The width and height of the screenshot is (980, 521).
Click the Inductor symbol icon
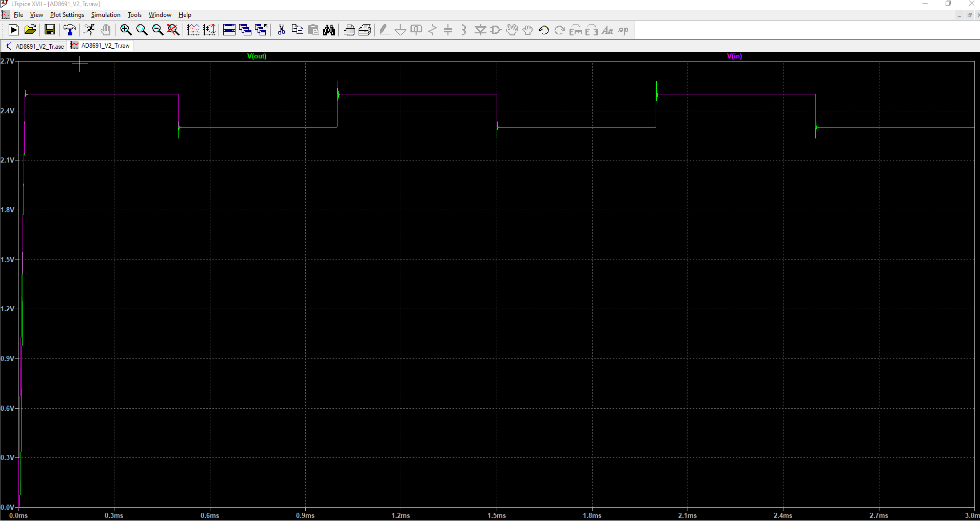(x=464, y=30)
